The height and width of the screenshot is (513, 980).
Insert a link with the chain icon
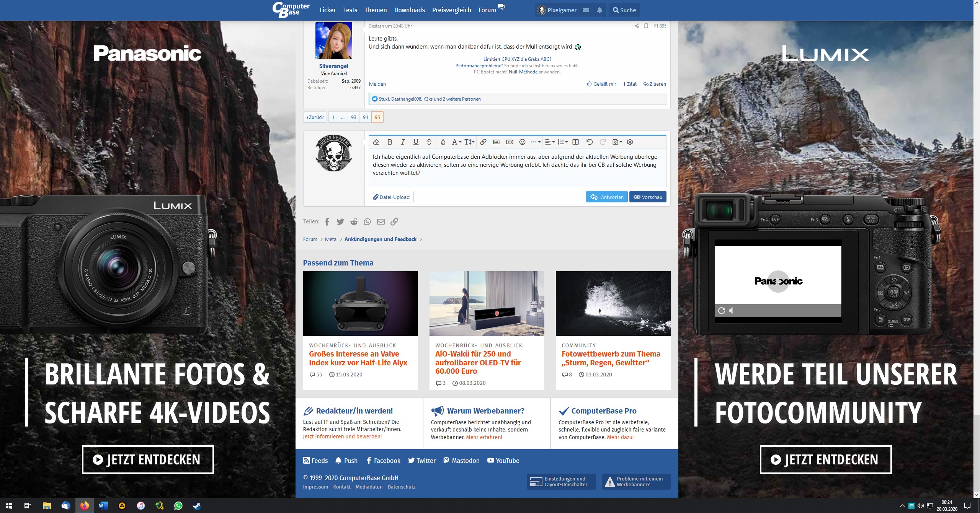(x=483, y=142)
